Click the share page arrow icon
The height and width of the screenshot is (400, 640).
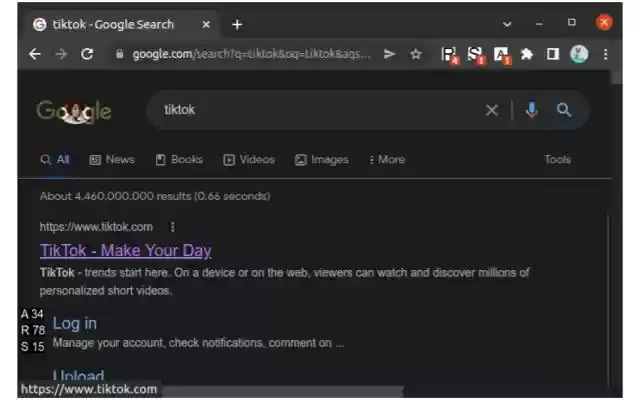pyautogui.click(x=390, y=54)
